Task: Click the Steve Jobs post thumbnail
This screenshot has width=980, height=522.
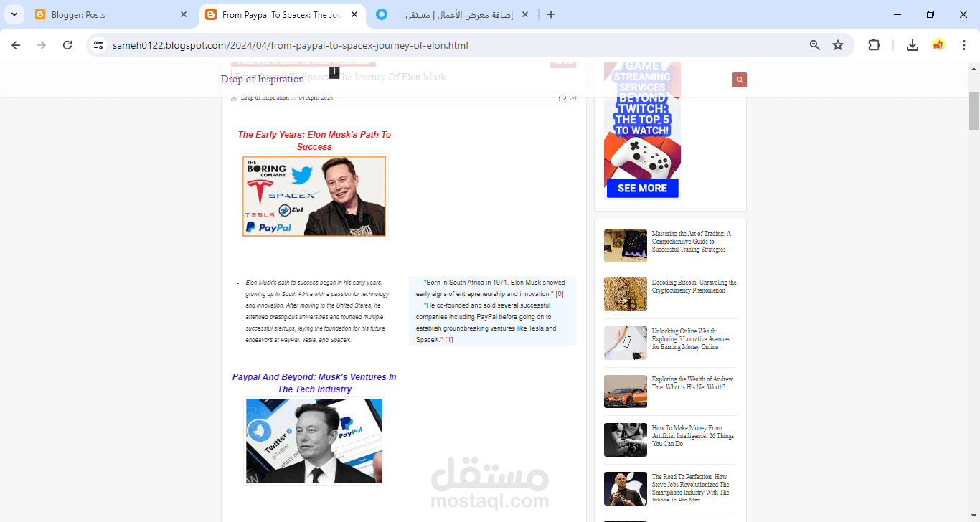Action: click(x=626, y=488)
